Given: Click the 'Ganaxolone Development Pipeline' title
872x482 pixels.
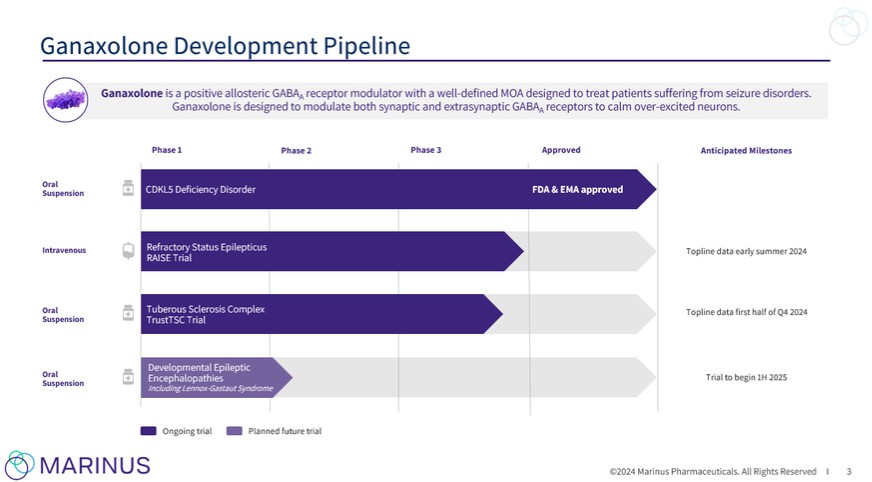Looking at the screenshot, I should click(225, 46).
